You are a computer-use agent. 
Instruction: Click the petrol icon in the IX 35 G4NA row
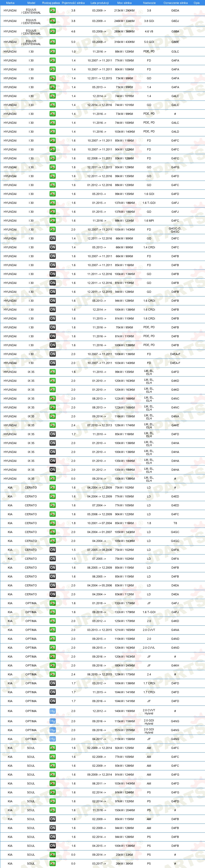click(53, 417)
